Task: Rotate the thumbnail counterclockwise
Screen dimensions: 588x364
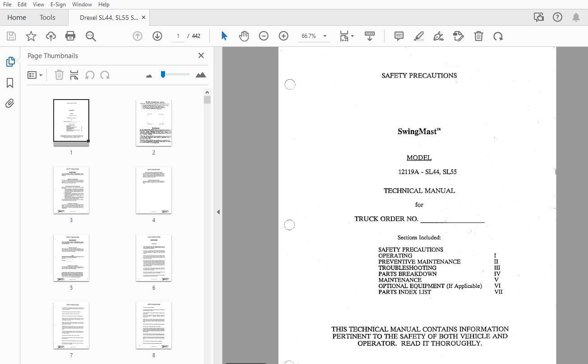Action: (x=90, y=75)
